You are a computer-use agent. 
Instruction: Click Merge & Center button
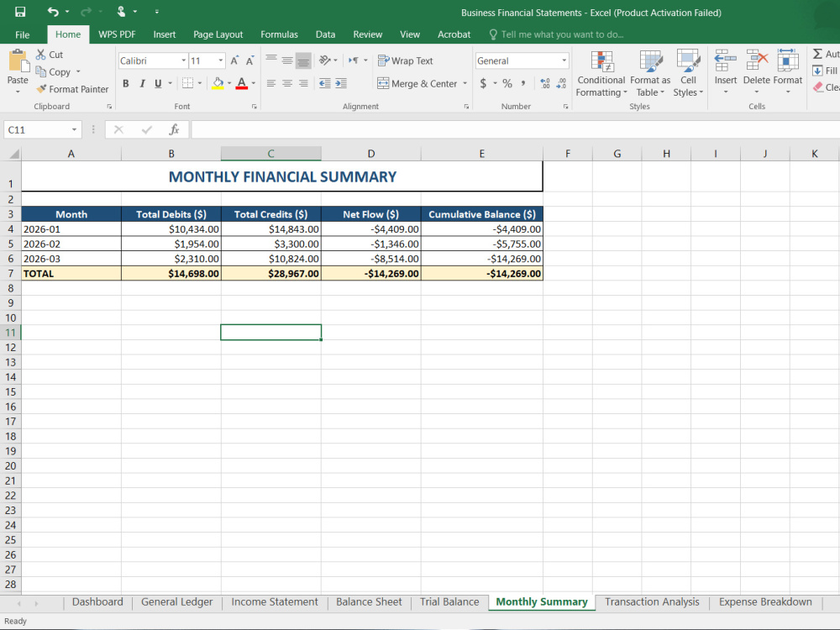point(417,83)
